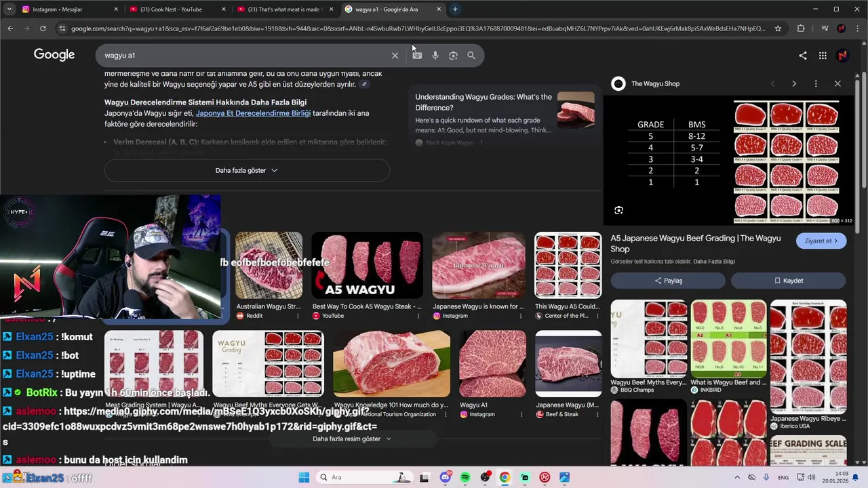Close the image preview panel
868x488 pixels.
click(x=837, y=83)
